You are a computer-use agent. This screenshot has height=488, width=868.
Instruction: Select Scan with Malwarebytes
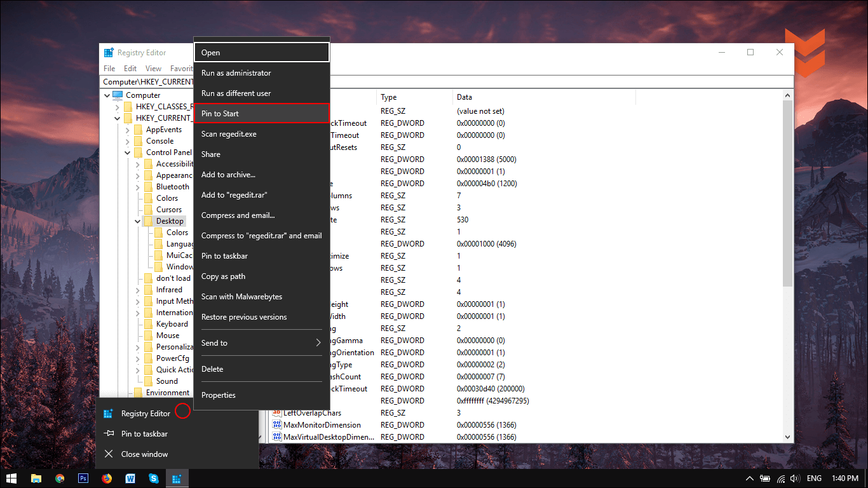tap(262, 297)
